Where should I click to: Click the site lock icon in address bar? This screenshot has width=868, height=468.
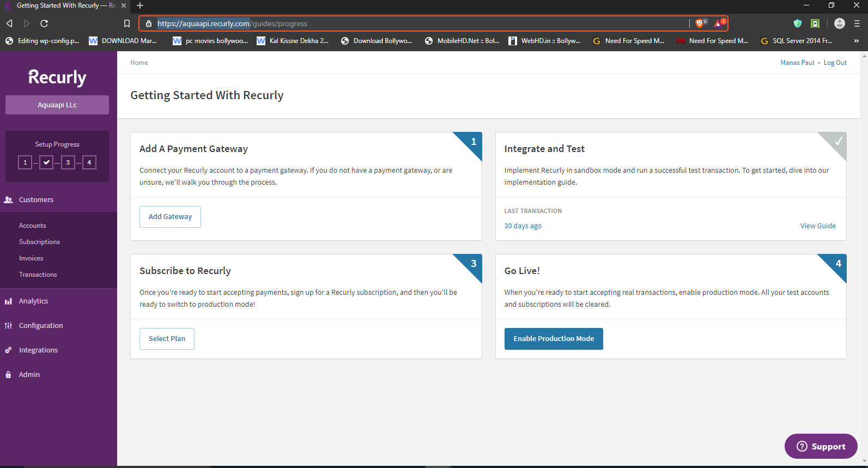pos(149,23)
